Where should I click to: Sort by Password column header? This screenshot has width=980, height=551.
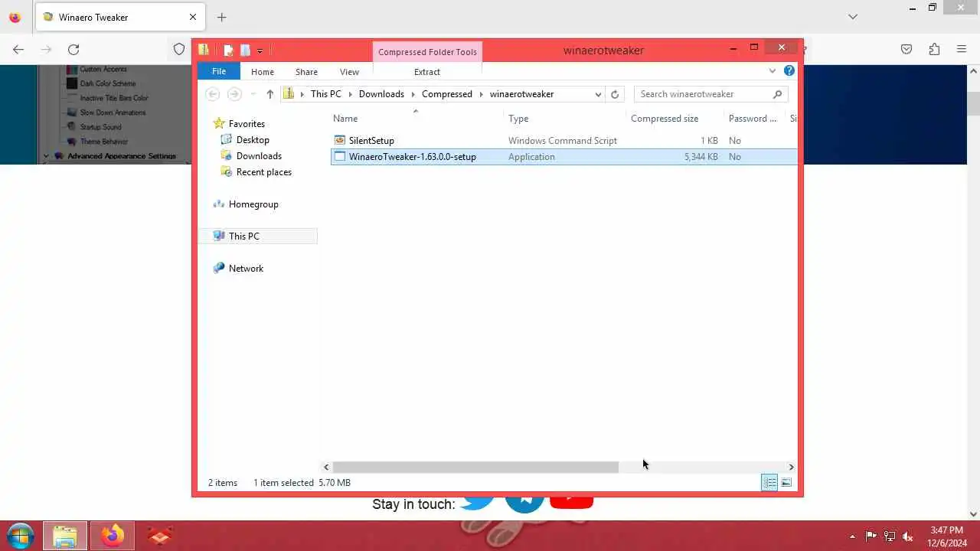(753, 119)
